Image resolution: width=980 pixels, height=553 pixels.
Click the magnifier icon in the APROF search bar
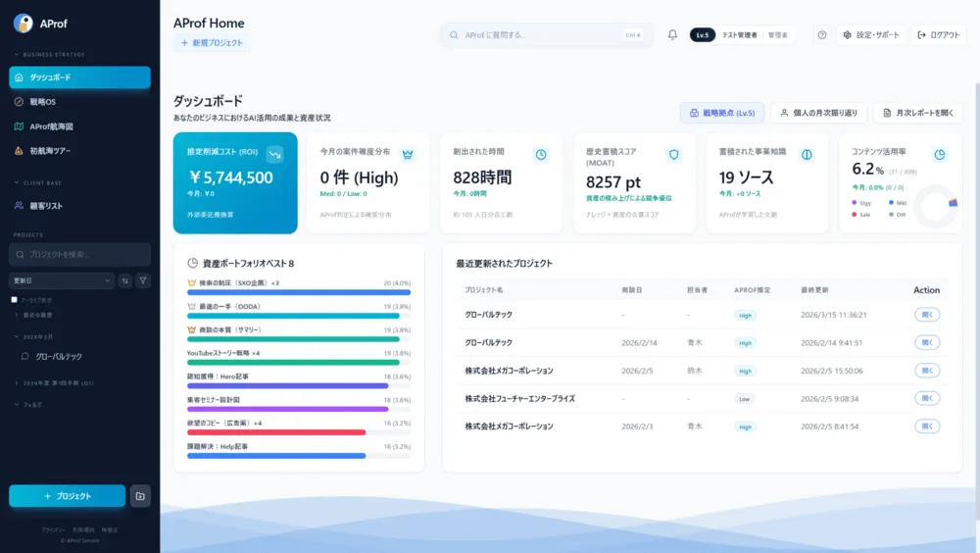[454, 35]
